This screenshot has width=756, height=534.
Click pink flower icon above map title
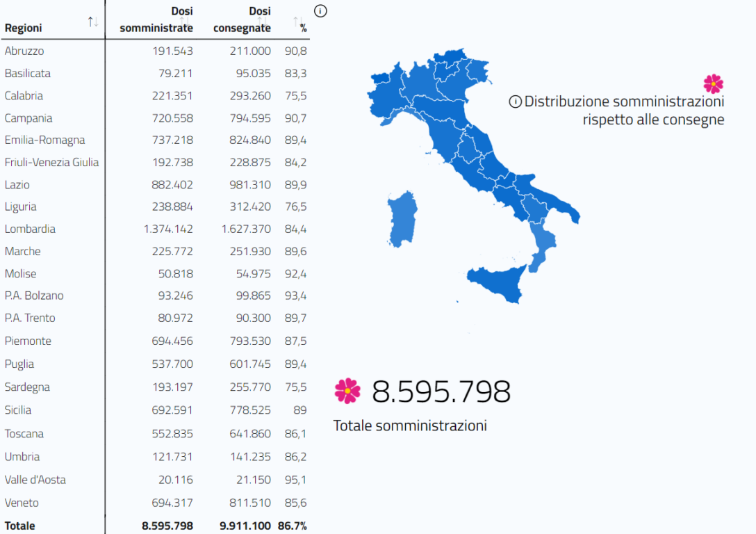[713, 84]
